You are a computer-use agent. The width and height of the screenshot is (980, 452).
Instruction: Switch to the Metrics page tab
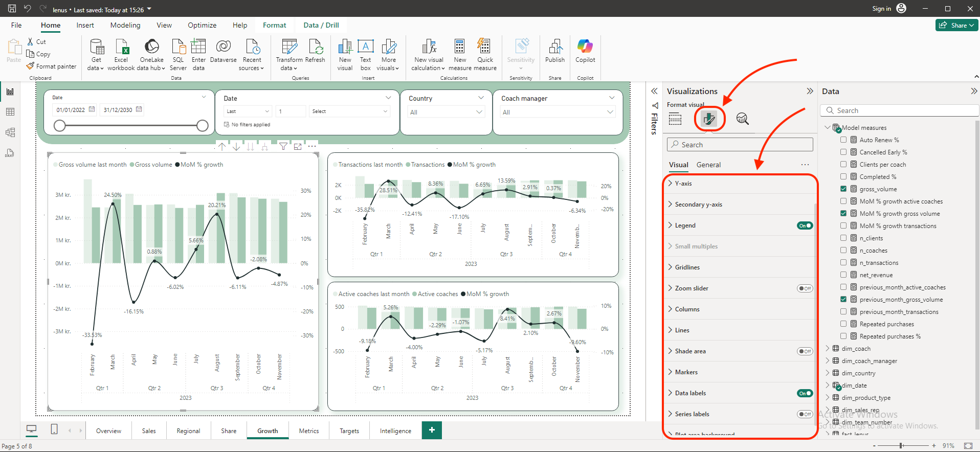[309, 431]
